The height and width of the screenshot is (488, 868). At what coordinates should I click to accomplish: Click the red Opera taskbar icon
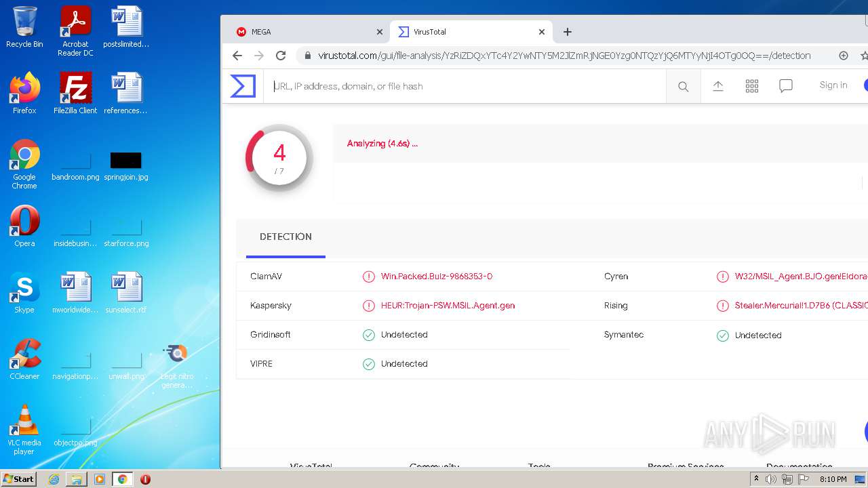[x=145, y=479]
